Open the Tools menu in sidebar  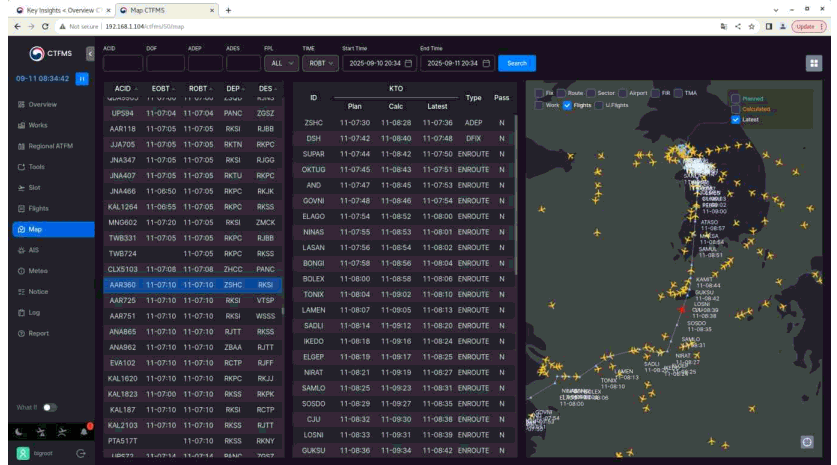(x=53, y=167)
